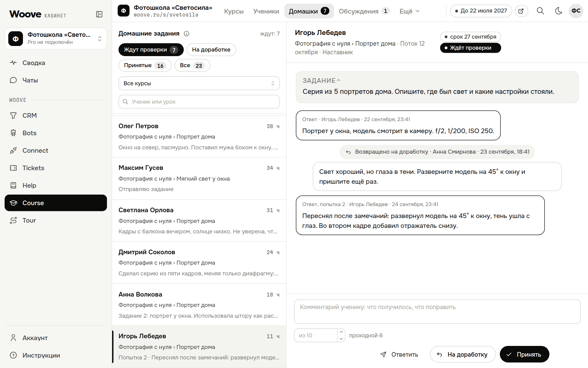Open the Сводка section
The width and height of the screenshot is (588, 368).
tap(56, 63)
